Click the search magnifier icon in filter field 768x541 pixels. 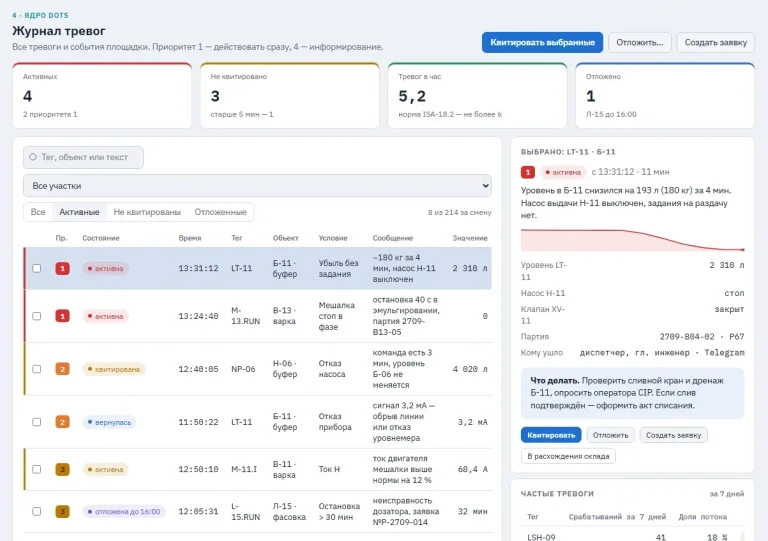[33, 157]
